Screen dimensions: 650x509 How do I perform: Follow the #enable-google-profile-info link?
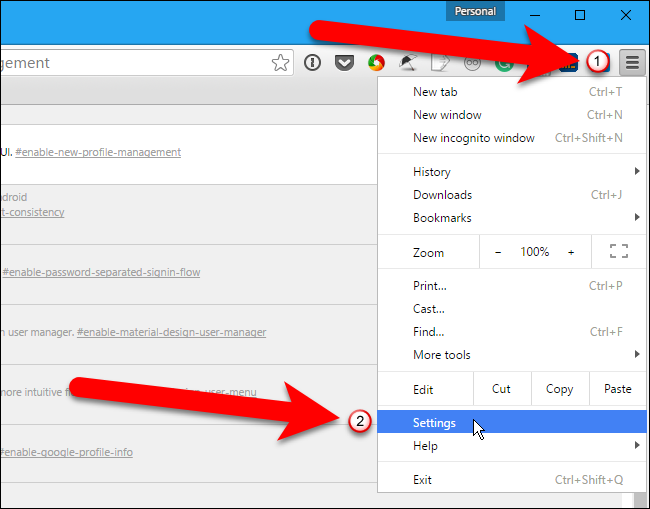point(66,452)
